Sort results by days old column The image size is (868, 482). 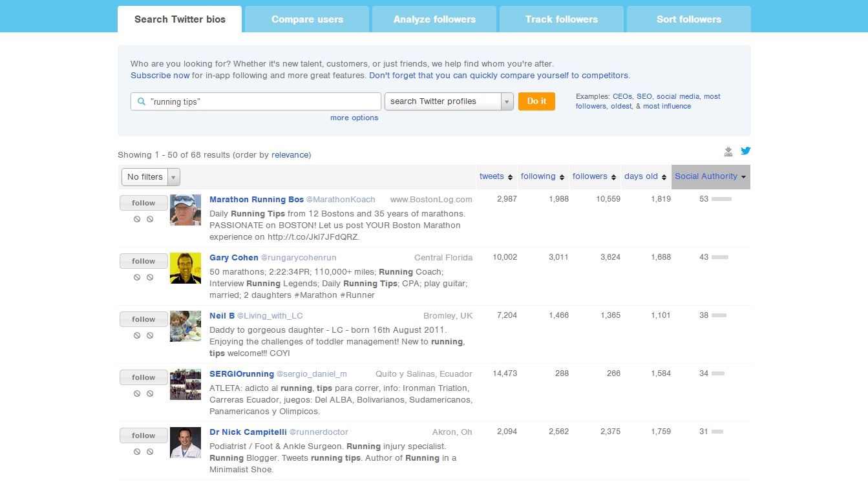645,176
